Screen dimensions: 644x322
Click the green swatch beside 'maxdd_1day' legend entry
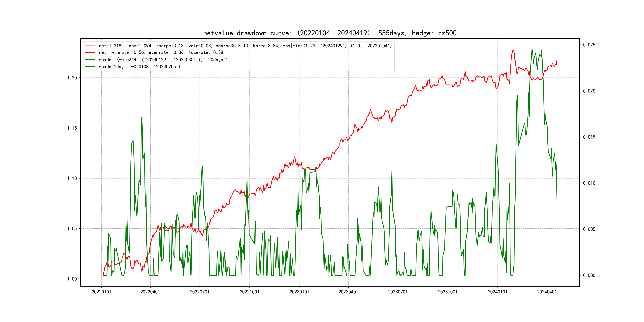90,67
